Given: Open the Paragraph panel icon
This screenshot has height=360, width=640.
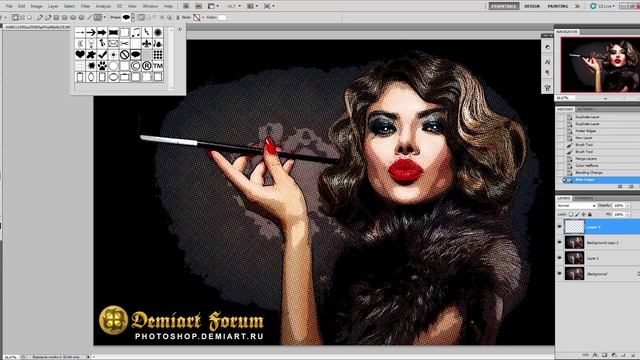Looking at the screenshot, I should 547,72.
